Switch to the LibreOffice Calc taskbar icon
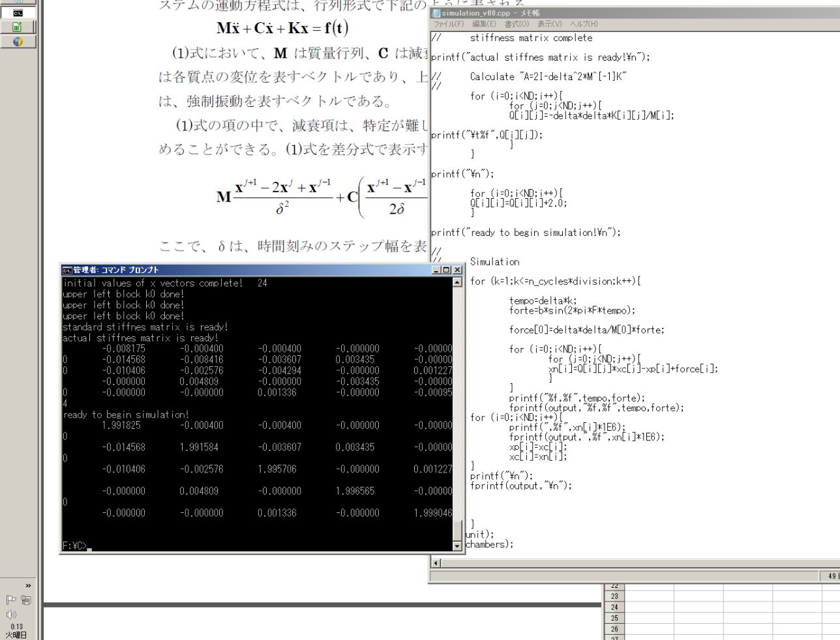Image resolution: width=840 pixels, height=640 pixels. 18,27
